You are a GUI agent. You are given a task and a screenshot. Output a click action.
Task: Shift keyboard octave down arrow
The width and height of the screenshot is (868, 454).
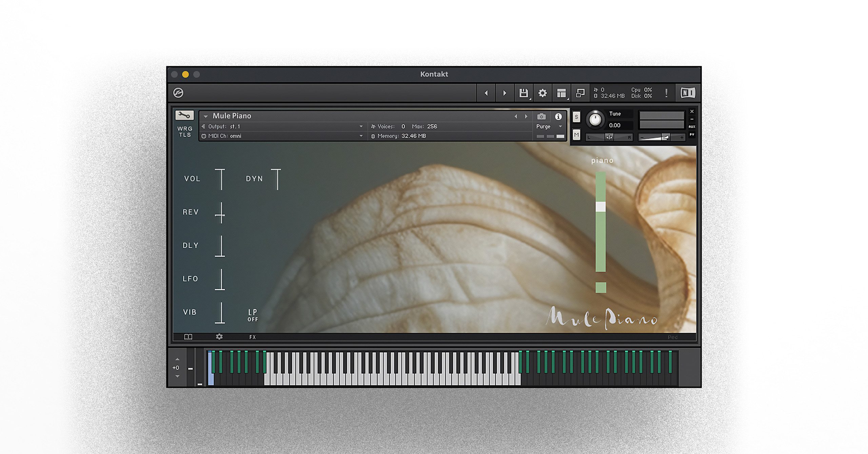[177, 376]
